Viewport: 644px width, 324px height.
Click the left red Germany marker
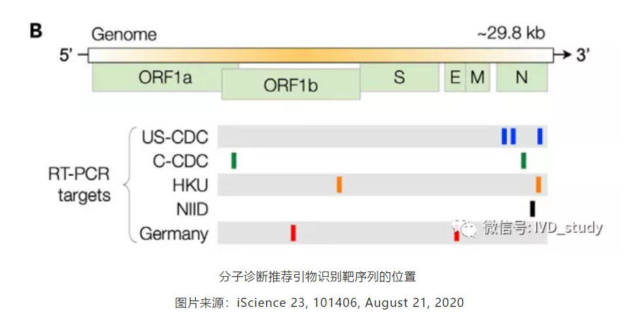[x=294, y=233]
